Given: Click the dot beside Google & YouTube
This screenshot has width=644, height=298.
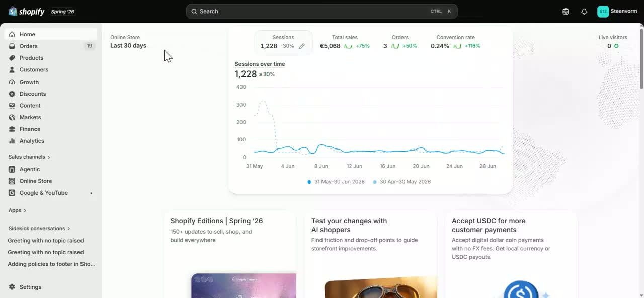Looking at the screenshot, I should [91, 193].
